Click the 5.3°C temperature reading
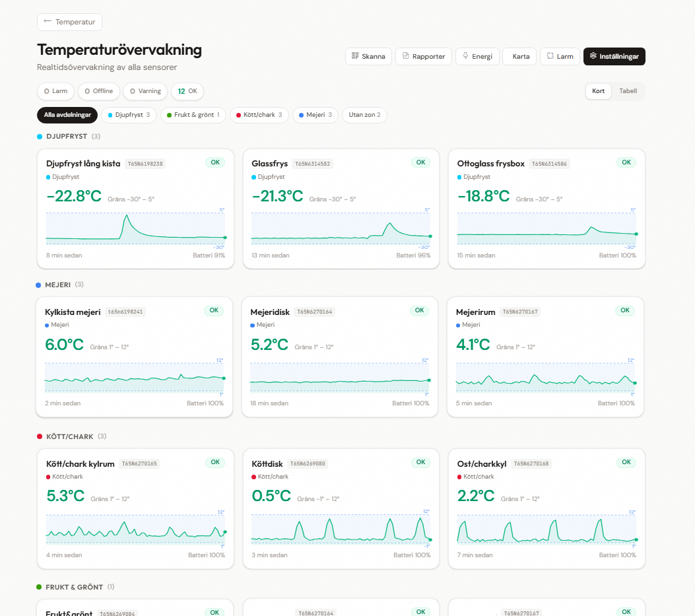This screenshot has width=695, height=616. click(x=65, y=496)
